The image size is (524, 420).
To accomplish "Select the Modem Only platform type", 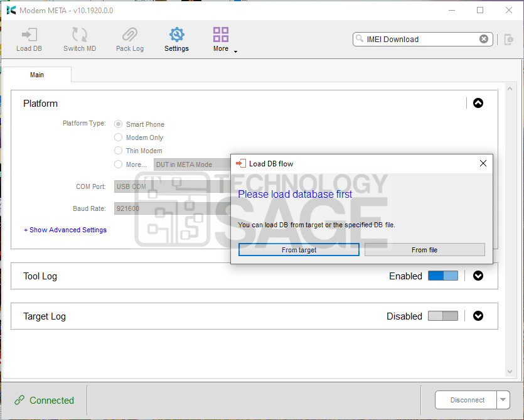I will click(x=119, y=137).
